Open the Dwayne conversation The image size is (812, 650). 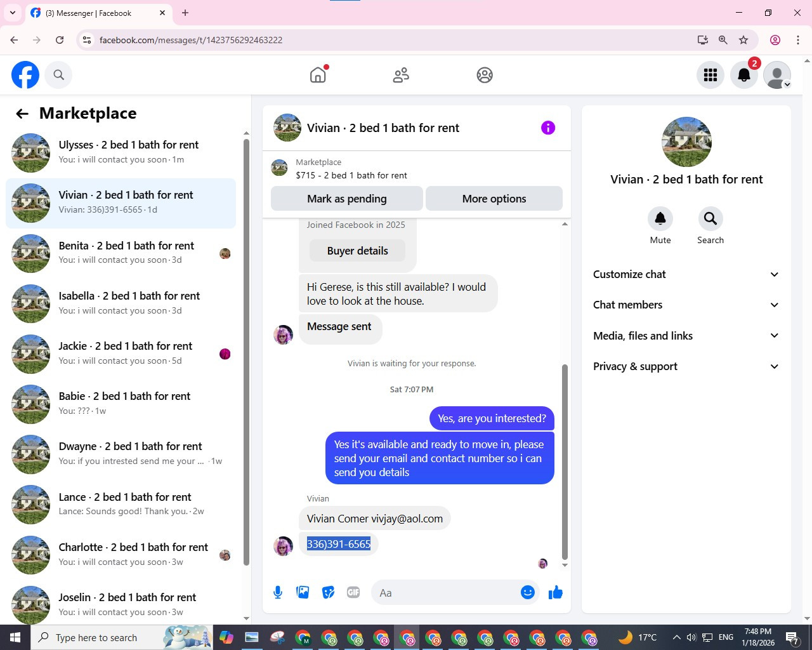coord(121,454)
